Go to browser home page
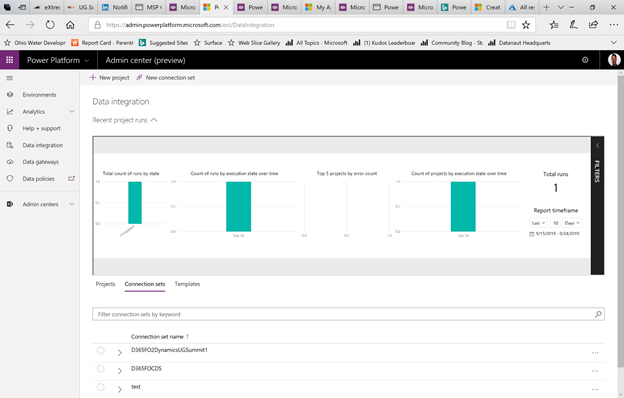The height and width of the screenshot is (398, 624). click(70, 25)
